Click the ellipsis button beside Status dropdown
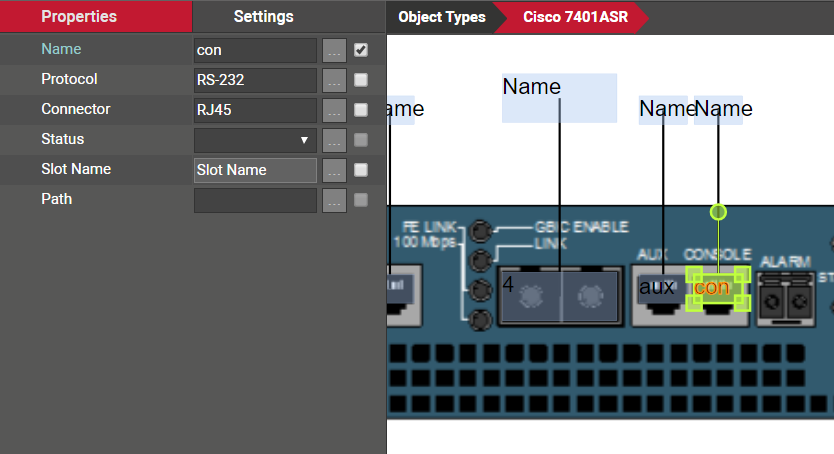This screenshot has width=834, height=454. [335, 140]
